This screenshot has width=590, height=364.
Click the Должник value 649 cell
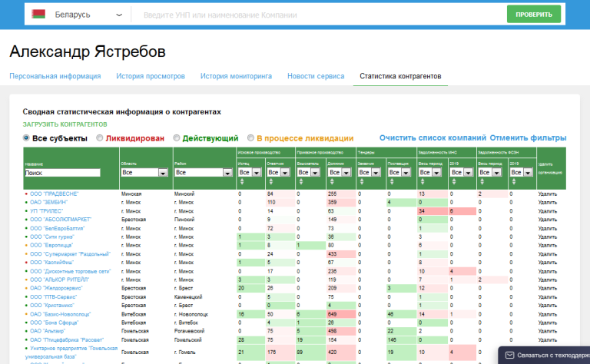341,314
